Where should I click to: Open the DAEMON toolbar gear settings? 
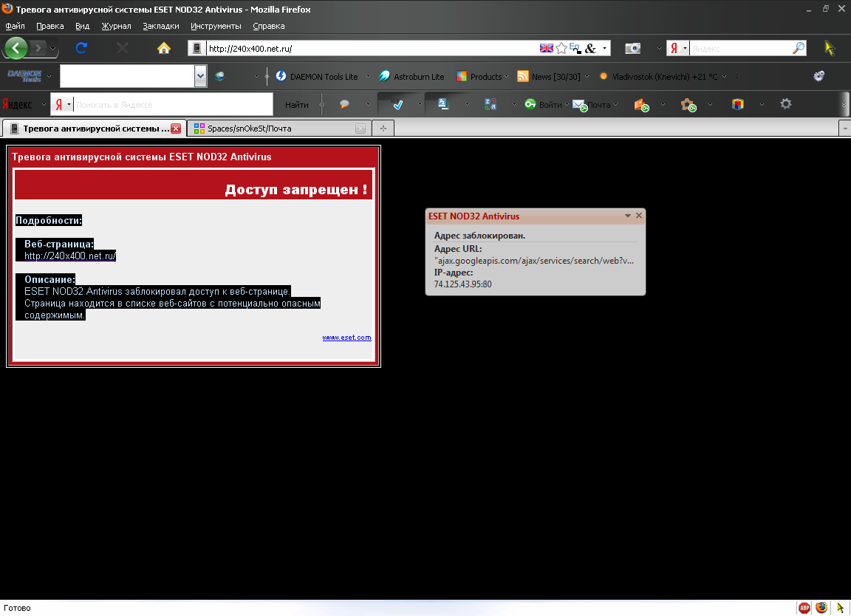tap(819, 77)
